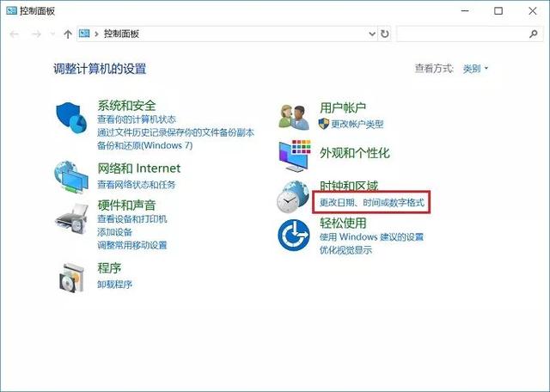Viewport: 550px width, 392px height.
Task: Expand the breadcrumb chevron before 控制面板
Action: (x=96, y=34)
